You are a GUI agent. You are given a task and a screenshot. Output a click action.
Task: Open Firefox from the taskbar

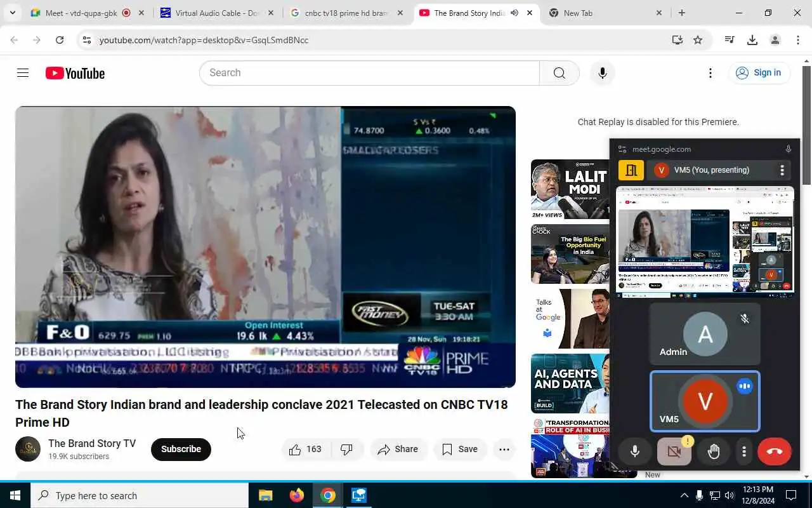296,495
